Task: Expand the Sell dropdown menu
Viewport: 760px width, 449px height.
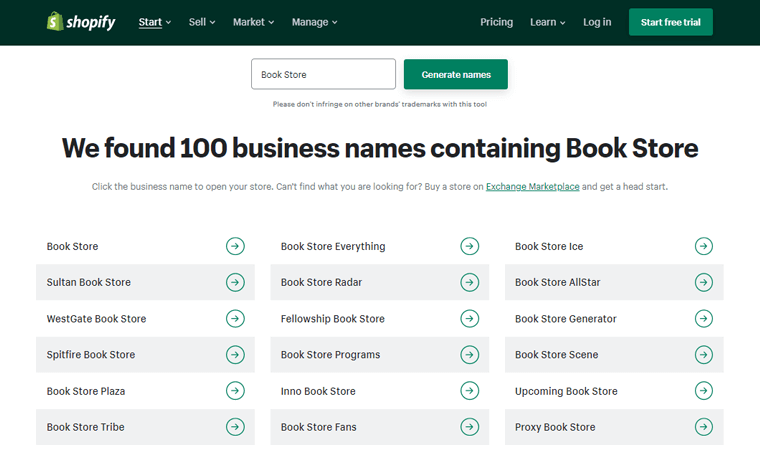Action: pyautogui.click(x=202, y=22)
